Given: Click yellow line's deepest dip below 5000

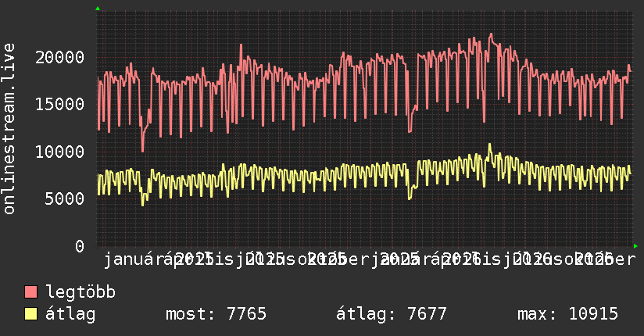Looking at the screenshot, I should point(142,205).
